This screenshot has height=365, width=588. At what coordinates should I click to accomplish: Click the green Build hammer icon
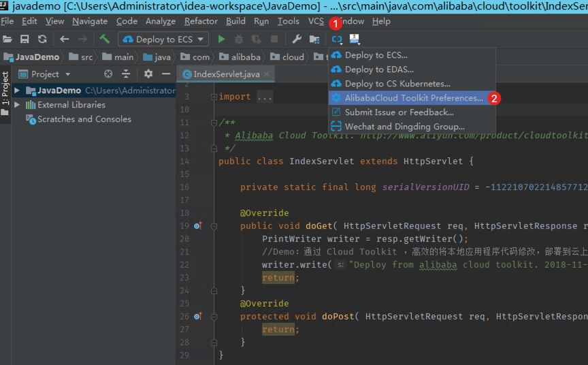pos(105,39)
